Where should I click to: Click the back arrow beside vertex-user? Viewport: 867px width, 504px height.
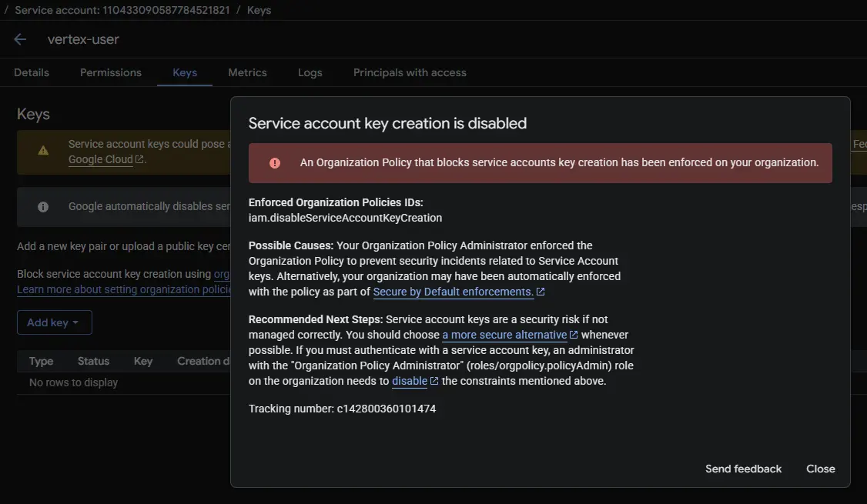click(x=20, y=39)
